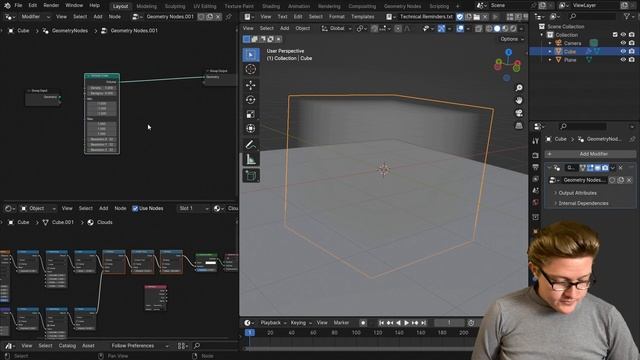Click the viewport pan hand icon
The width and height of the screenshot is (640, 360).
(519, 100)
